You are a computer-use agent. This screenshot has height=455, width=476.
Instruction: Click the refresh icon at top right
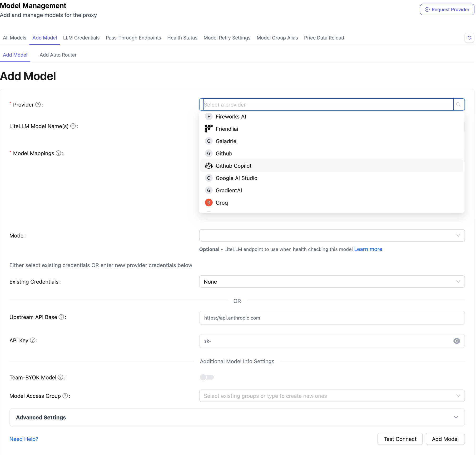coord(469,38)
